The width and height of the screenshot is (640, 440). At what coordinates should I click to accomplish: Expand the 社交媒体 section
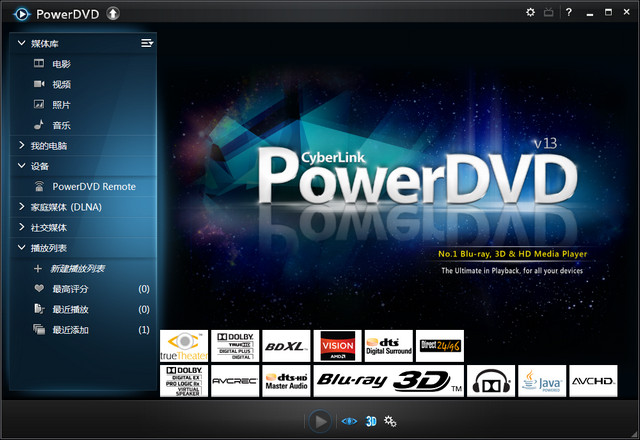(x=21, y=228)
